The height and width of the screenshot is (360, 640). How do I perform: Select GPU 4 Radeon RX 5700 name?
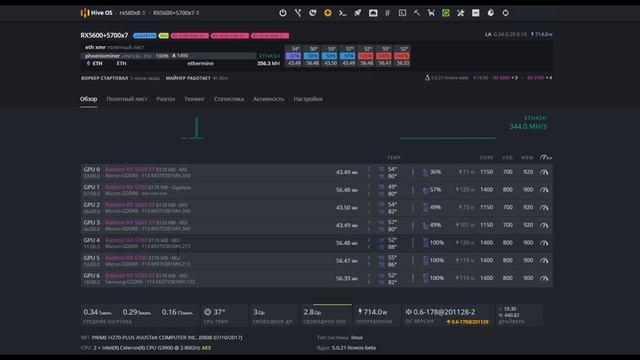[x=126, y=240]
